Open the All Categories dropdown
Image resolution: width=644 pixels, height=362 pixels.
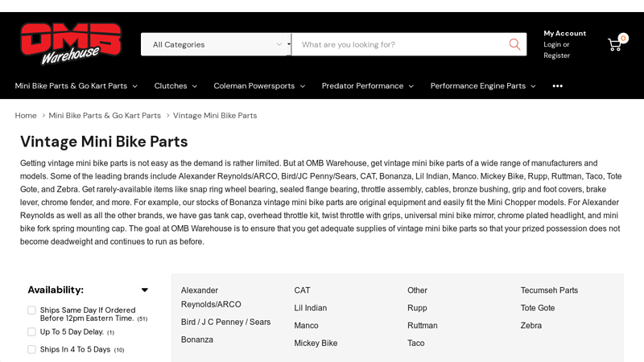point(216,44)
